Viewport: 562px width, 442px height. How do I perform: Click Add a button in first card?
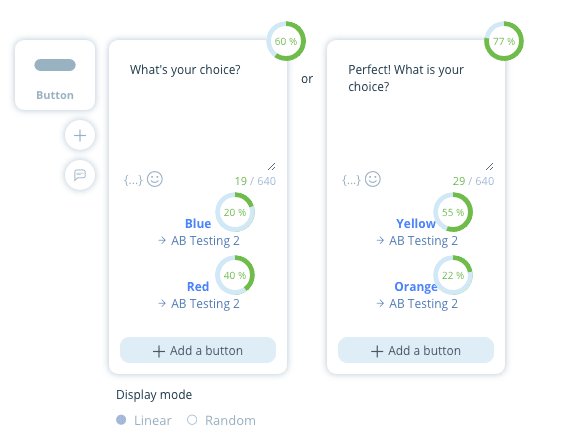(198, 350)
